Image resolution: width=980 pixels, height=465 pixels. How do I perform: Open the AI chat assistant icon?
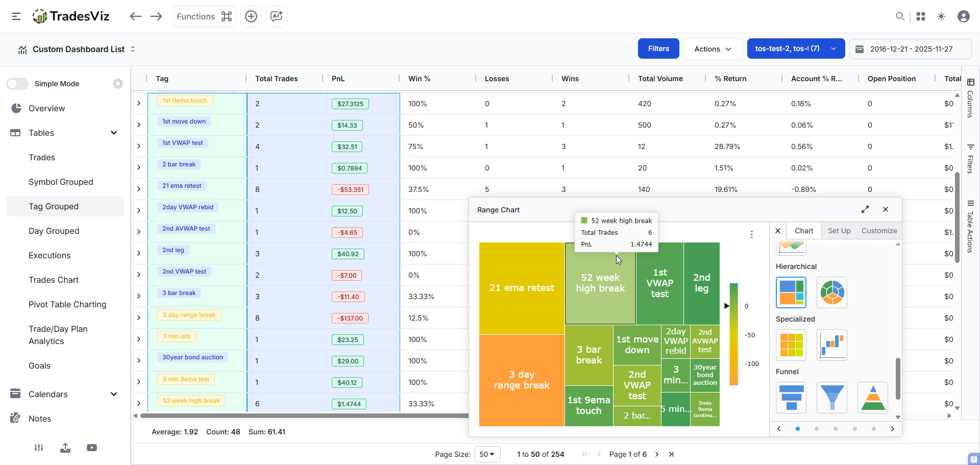[x=277, y=16]
